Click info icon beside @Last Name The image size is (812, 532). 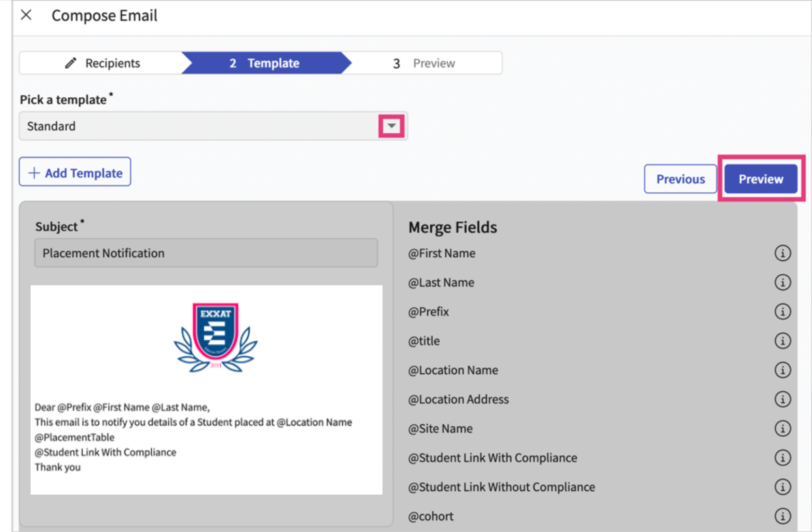pos(783,283)
